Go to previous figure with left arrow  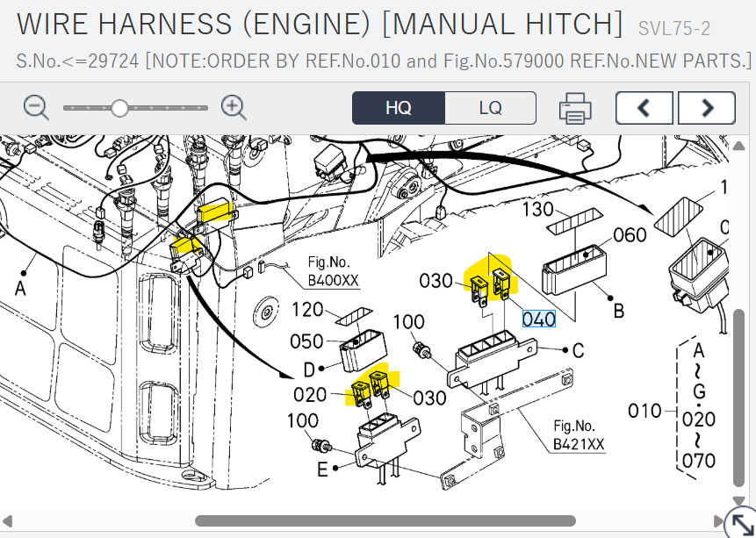pos(644,108)
